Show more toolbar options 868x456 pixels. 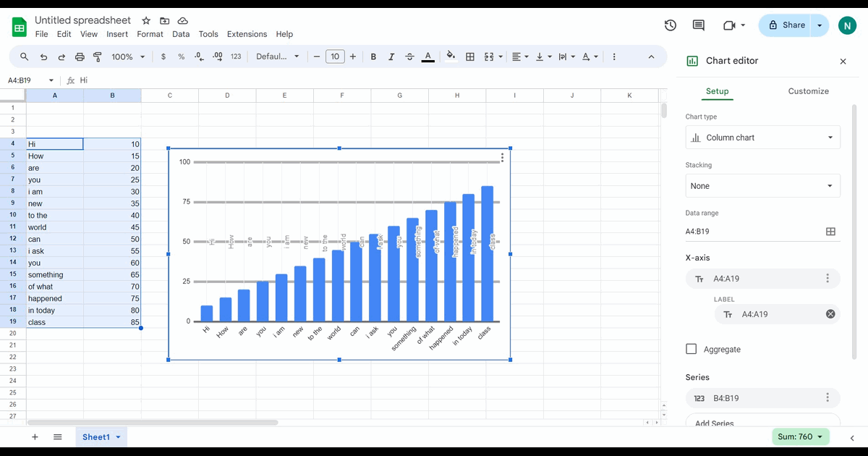[614, 56]
